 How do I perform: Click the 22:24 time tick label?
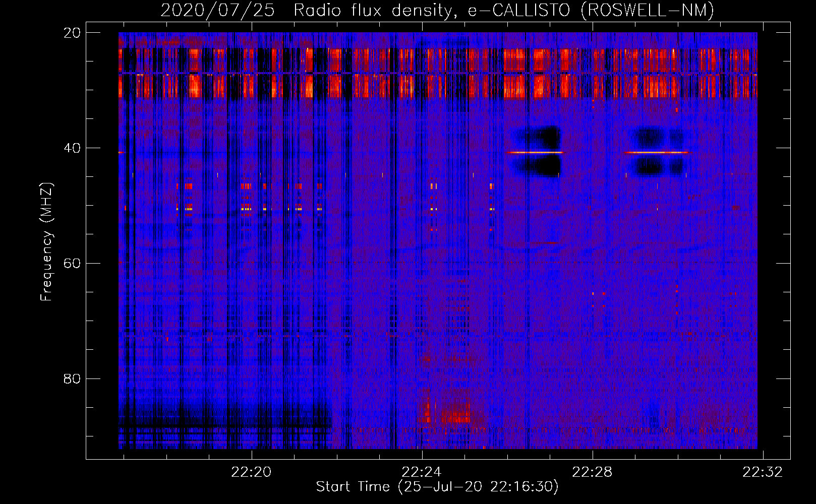[422, 472]
